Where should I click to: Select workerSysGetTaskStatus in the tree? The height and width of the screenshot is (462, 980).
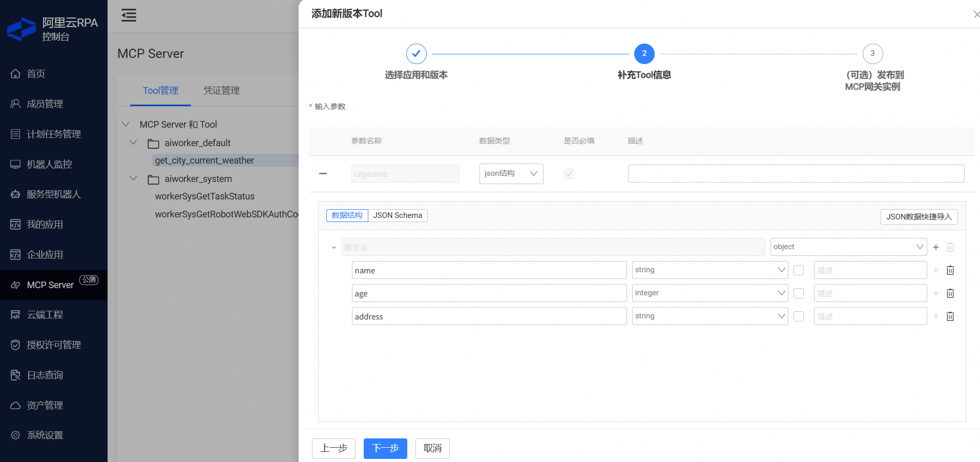point(204,196)
